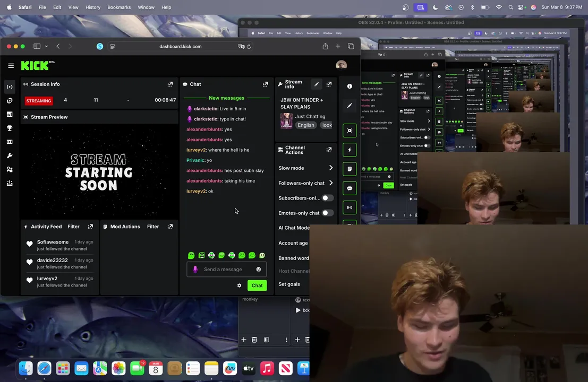
Task: Click alexanderblunts: taking his time message
Action: coord(221,181)
